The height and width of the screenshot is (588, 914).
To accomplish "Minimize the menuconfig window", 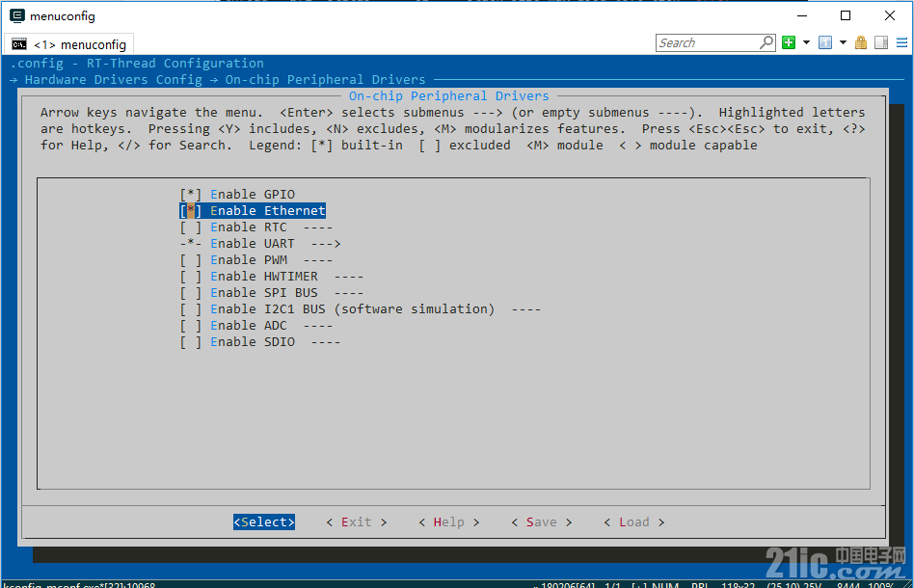I will tap(802, 15).
